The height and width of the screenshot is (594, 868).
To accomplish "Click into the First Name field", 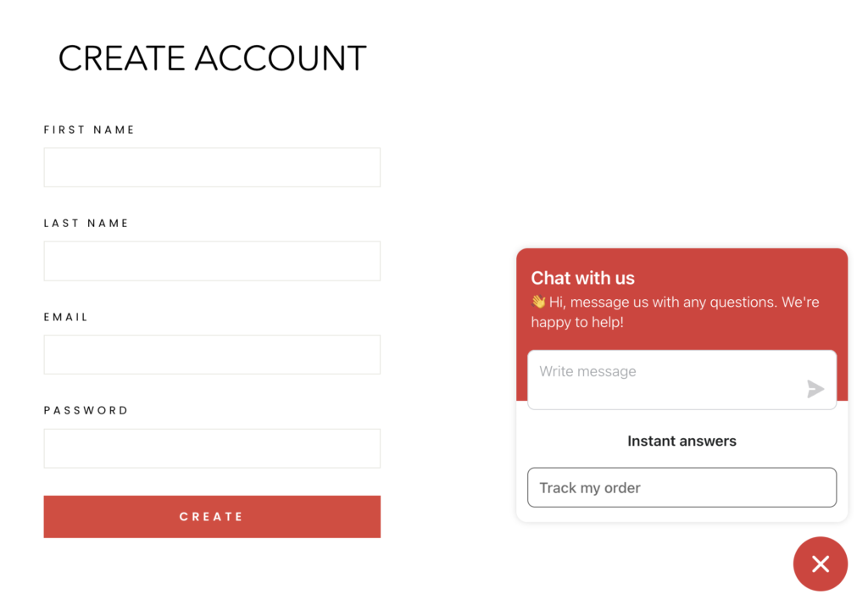I will coord(212,168).
